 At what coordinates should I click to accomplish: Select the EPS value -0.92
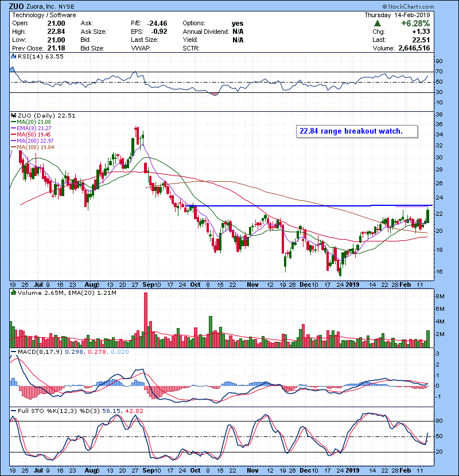click(x=159, y=32)
